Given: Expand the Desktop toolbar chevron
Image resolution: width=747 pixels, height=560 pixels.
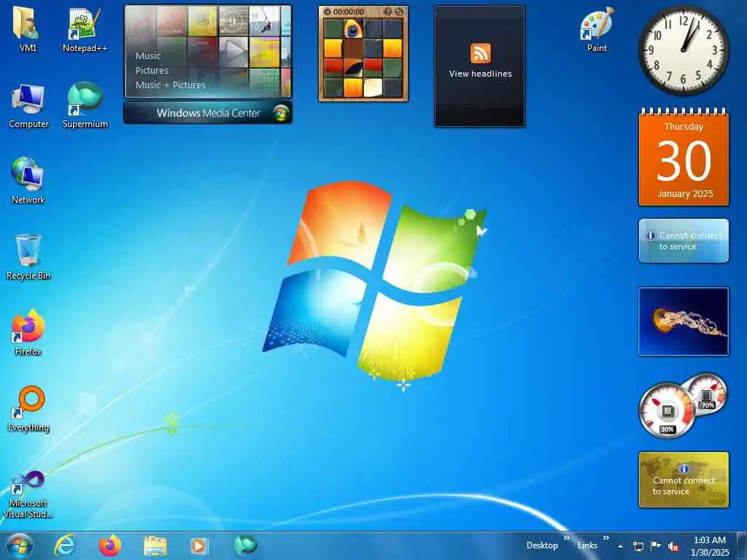Looking at the screenshot, I should coord(566,538).
